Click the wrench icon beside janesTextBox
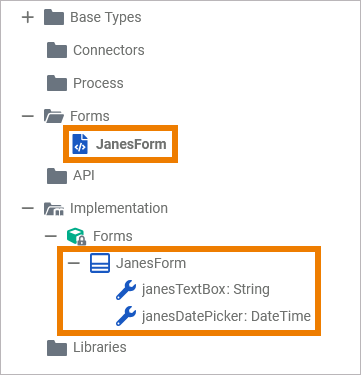361x375 pixels. [126, 290]
